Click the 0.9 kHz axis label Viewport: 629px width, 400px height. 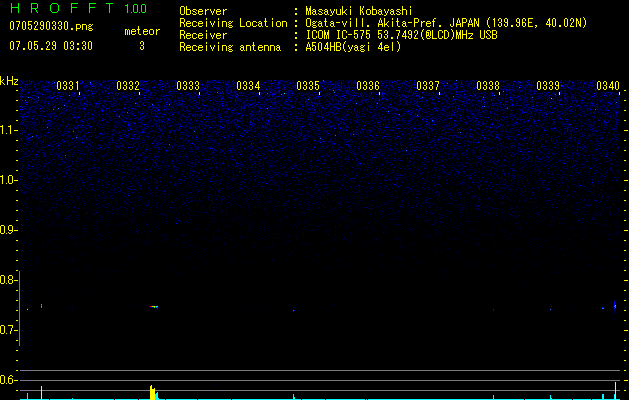click(7, 230)
